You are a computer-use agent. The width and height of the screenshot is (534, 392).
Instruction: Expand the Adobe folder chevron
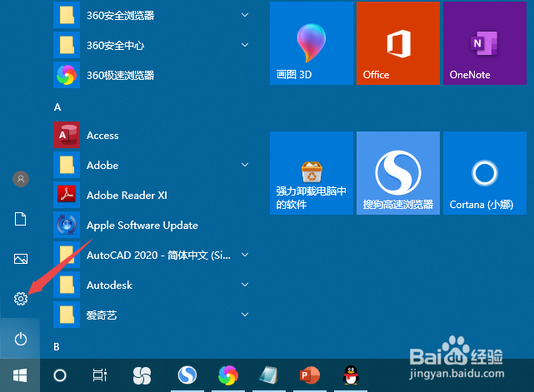pyautogui.click(x=245, y=165)
